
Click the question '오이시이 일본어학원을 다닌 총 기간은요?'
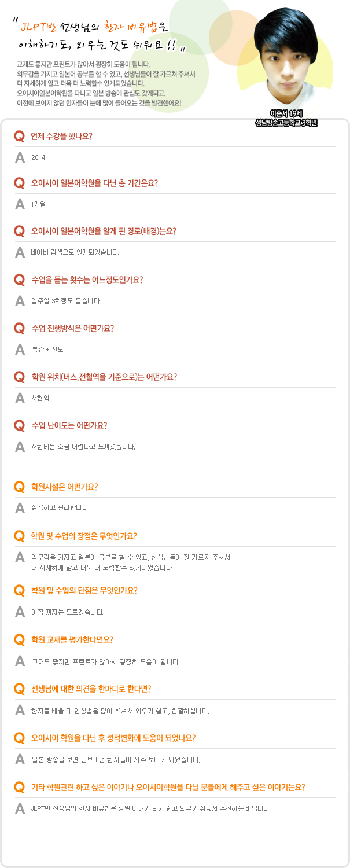[x=95, y=183]
